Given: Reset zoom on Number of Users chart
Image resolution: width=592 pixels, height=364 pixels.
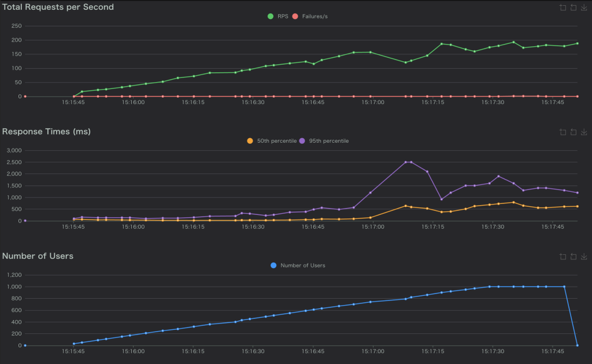Looking at the screenshot, I should coord(573,257).
